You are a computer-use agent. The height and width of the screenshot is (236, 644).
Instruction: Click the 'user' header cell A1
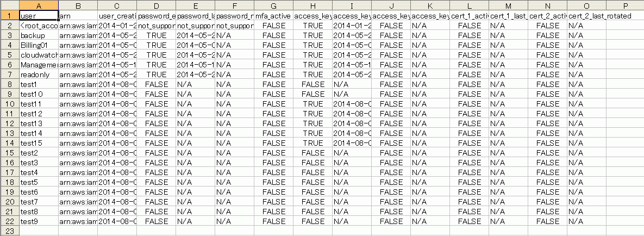tap(39, 16)
